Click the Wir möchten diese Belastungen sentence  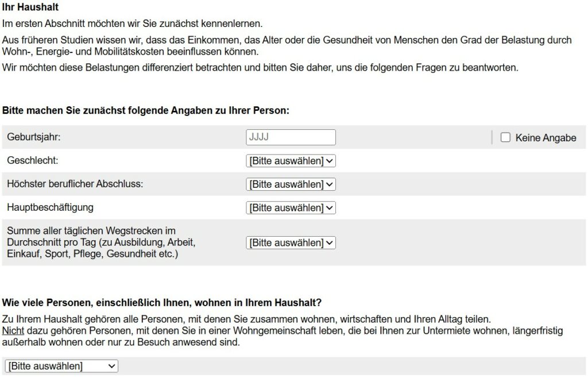click(260, 67)
